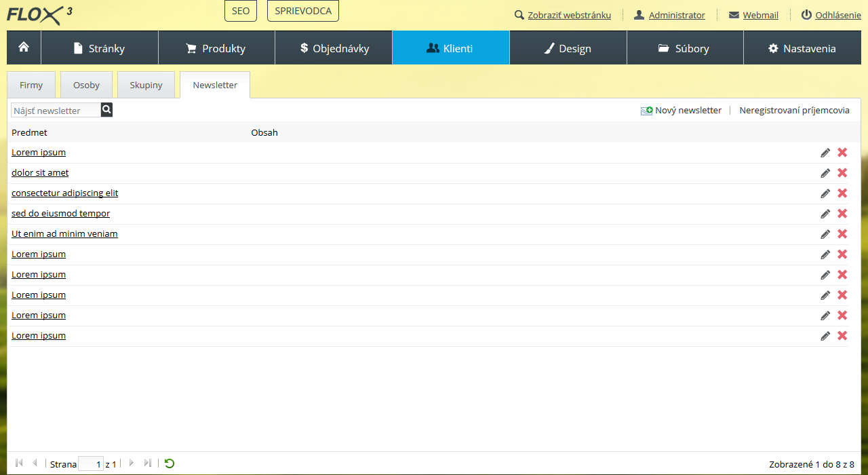The image size is (868, 475).
Task: Open the Produkty menu
Action: (x=216, y=48)
